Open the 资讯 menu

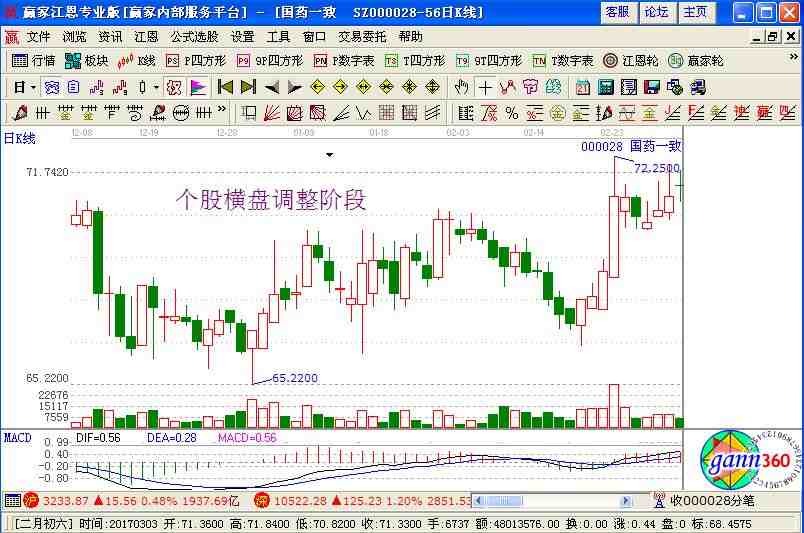[x=110, y=37]
